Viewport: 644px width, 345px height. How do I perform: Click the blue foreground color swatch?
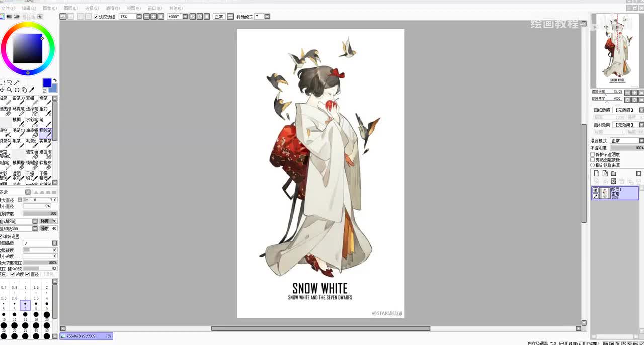47,82
